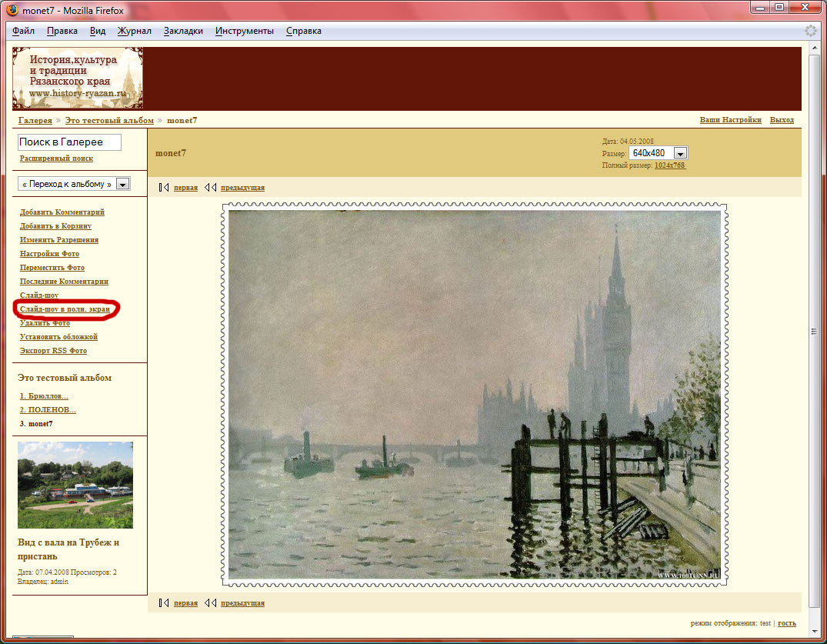Open the Журнал menu
The image size is (827, 644).
(x=134, y=31)
